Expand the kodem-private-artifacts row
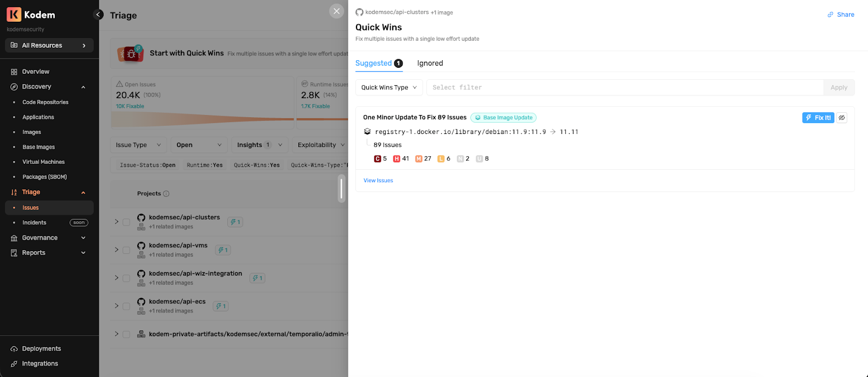 116,334
